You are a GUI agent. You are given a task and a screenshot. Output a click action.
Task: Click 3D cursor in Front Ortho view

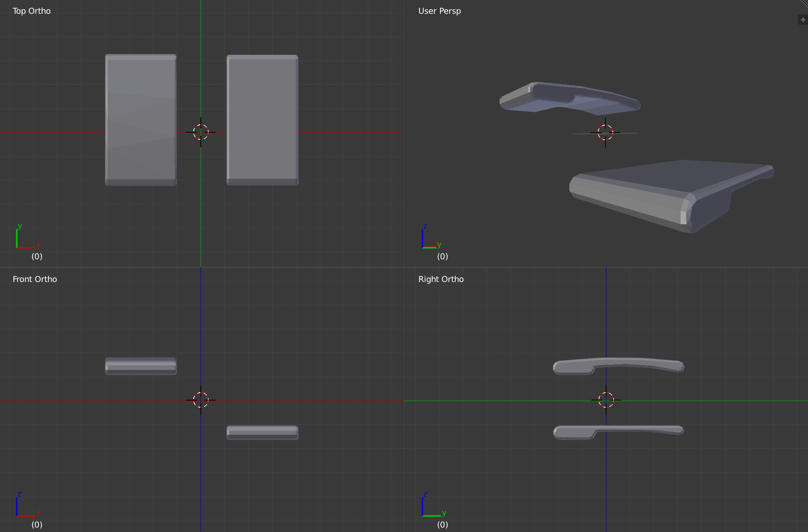201,400
